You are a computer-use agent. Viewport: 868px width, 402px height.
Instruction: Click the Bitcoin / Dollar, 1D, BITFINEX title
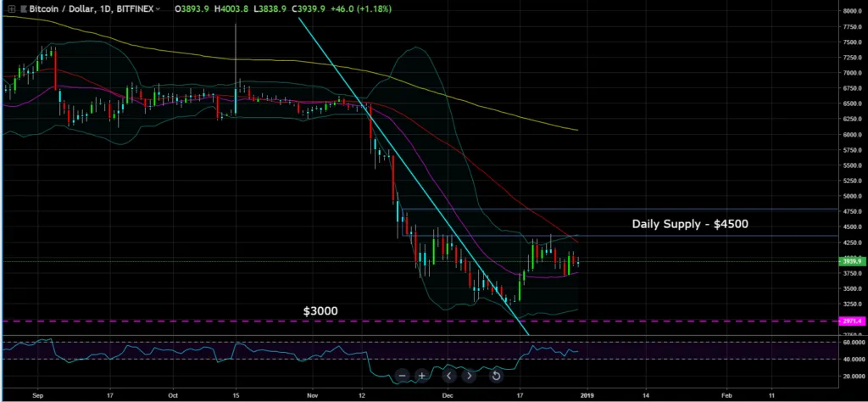tap(92, 8)
